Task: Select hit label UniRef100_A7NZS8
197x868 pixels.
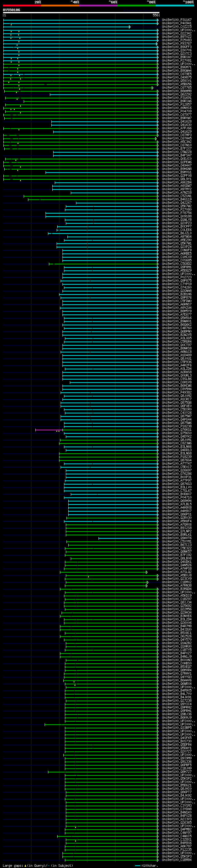Action: [177, 193]
